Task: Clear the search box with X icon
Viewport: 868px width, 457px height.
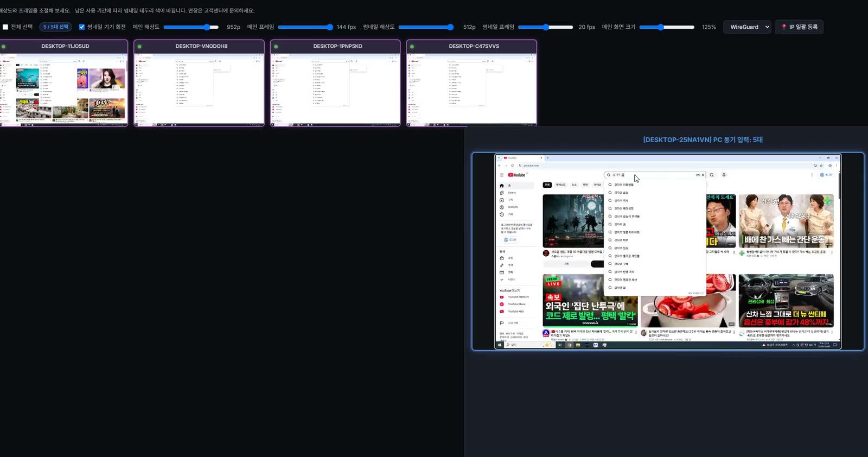Action: [x=703, y=175]
